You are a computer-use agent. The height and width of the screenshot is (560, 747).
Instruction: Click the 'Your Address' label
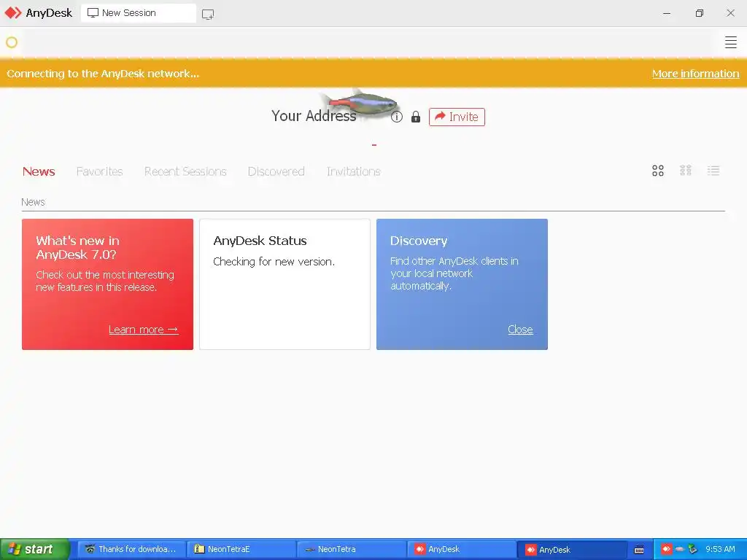314,116
